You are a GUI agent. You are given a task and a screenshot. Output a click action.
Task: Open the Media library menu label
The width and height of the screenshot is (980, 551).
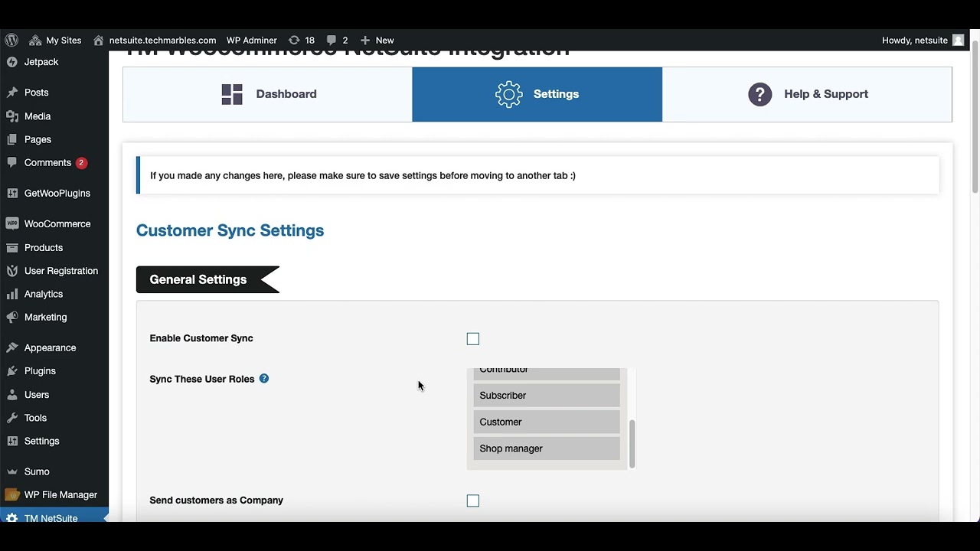(38, 116)
